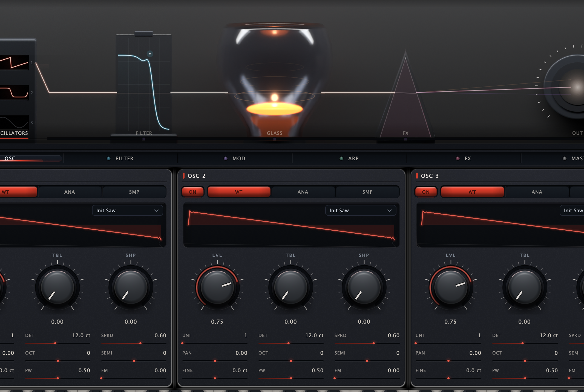Select ANA mode for OSC 2

[303, 192]
